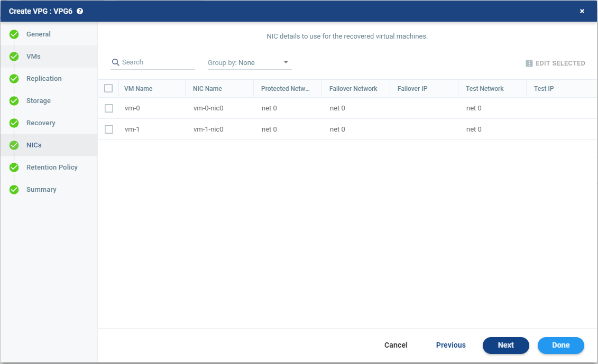Image resolution: width=598 pixels, height=364 pixels.
Task: Open the Group by: None dropdown
Action: click(250, 62)
